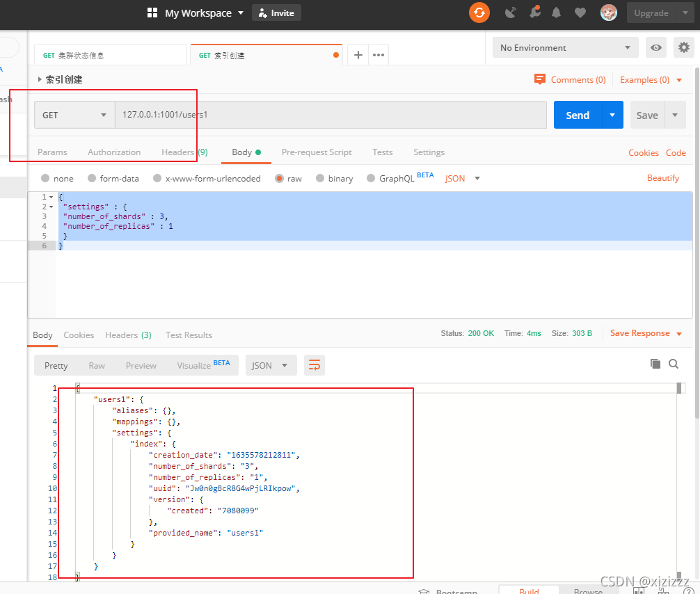This screenshot has height=594, width=700.
Task: Click the response pane vertical scrollbar
Action: (x=679, y=481)
